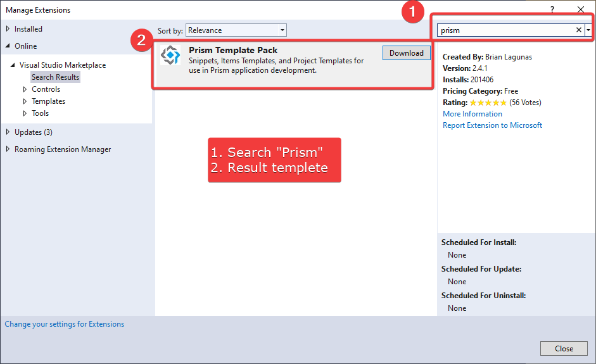Click Version: 2.4.1 text
The width and height of the screenshot is (596, 364).
coord(465,68)
